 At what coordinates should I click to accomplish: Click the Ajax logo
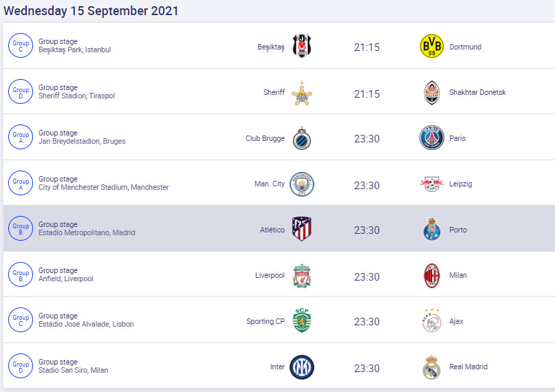(431, 320)
